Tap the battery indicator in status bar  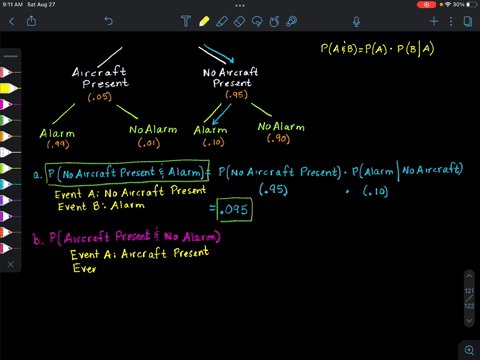[x=472, y=5]
